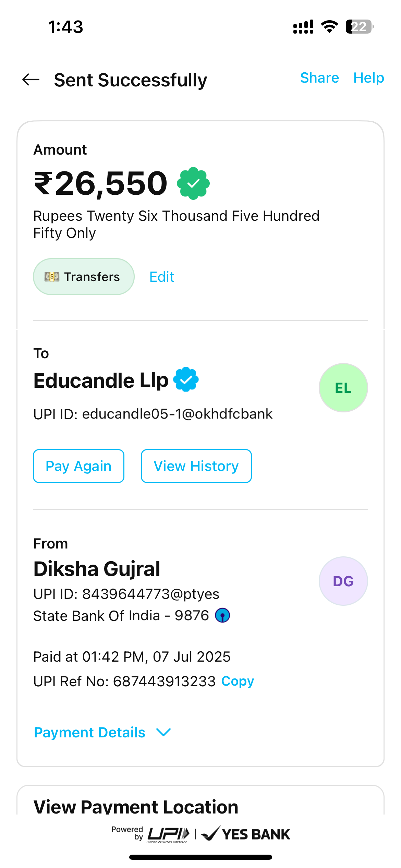Screen dimensions: 401x868
Task: Tap the DG sender avatar
Action: coord(343,581)
